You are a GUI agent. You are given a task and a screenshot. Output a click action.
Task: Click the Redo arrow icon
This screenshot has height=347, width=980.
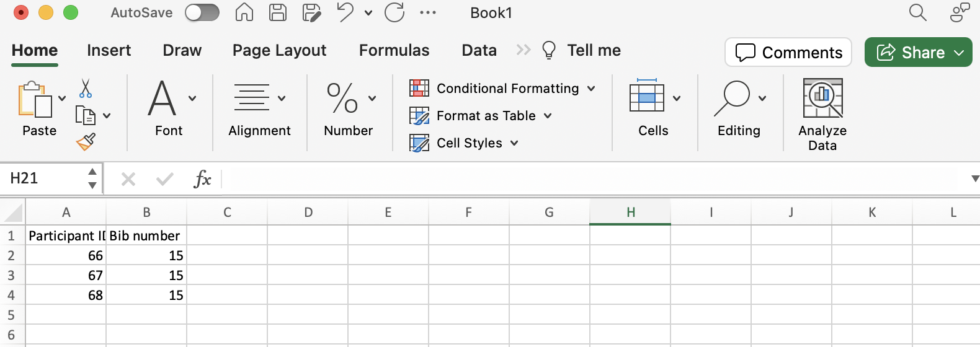(394, 12)
